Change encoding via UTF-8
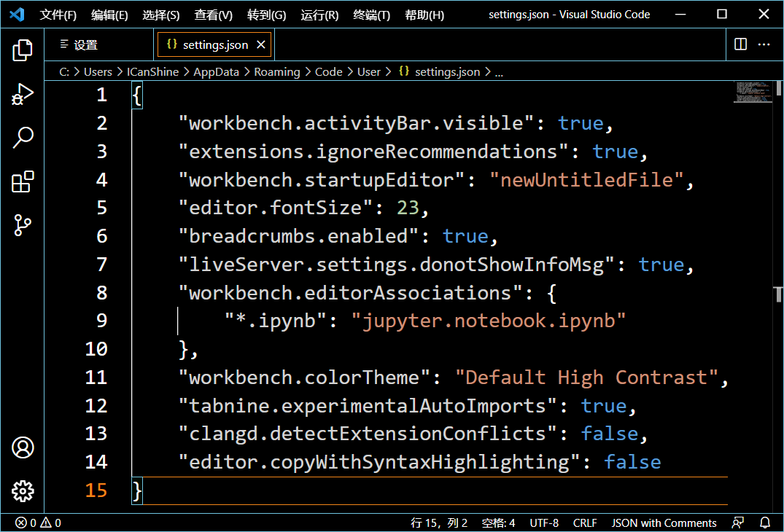The image size is (784, 532). pyautogui.click(x=544, y=523)
